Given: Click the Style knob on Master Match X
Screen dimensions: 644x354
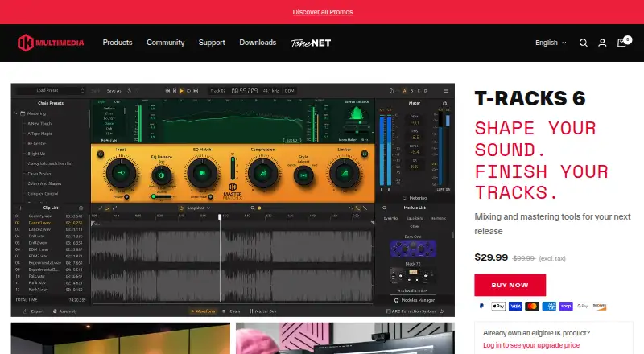Looking at the screenshot, I should [303, 175].
